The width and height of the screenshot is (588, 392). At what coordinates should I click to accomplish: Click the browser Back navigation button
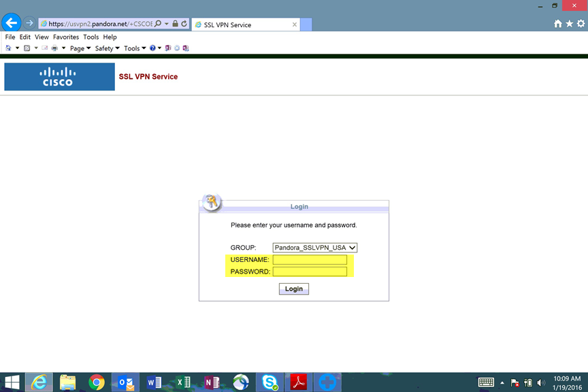coord(10,22)
